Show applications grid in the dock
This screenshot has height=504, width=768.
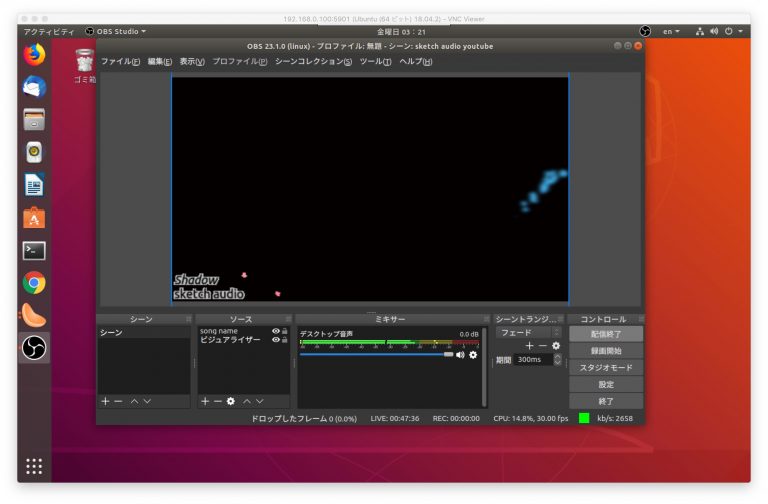click(34, 466)
